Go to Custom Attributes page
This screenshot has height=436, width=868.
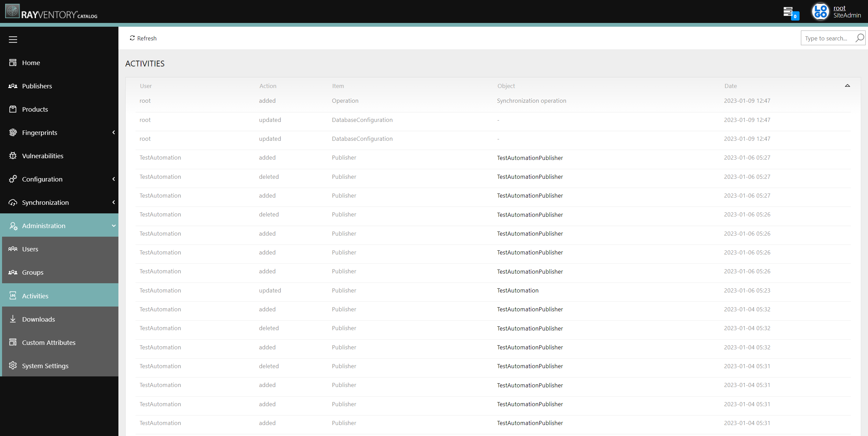49,342
